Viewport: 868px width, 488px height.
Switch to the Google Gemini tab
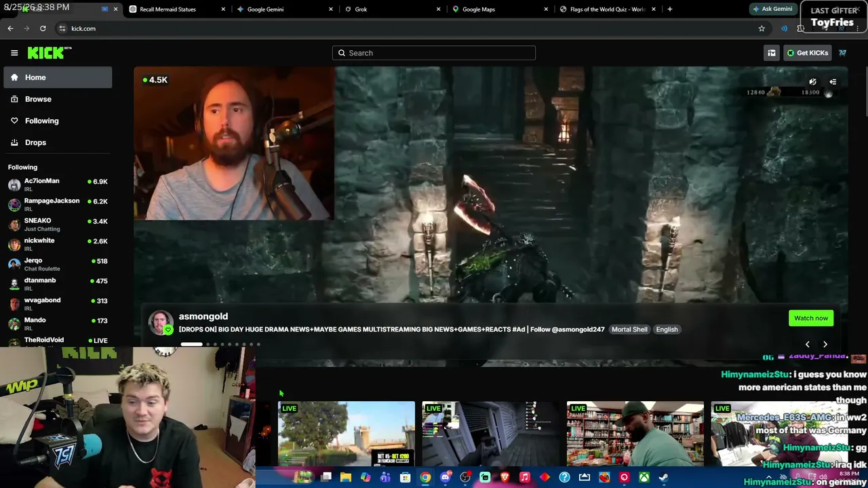[285, 9]
